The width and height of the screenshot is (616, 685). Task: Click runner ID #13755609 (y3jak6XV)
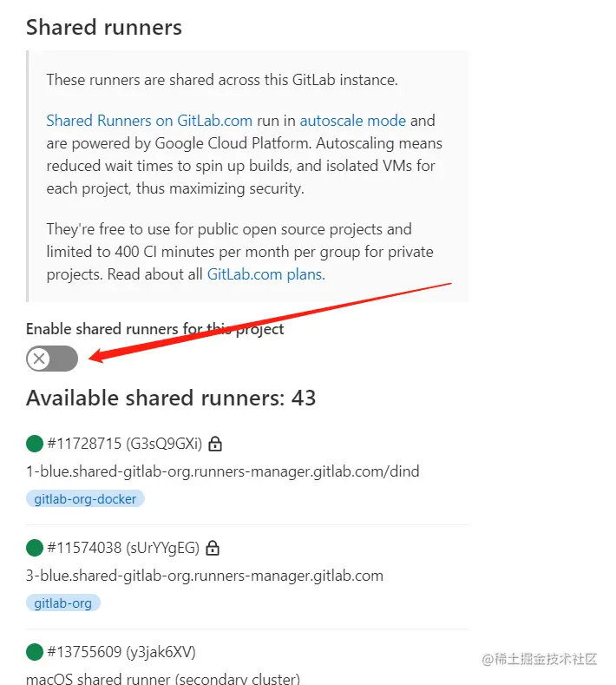pos(121,652)
